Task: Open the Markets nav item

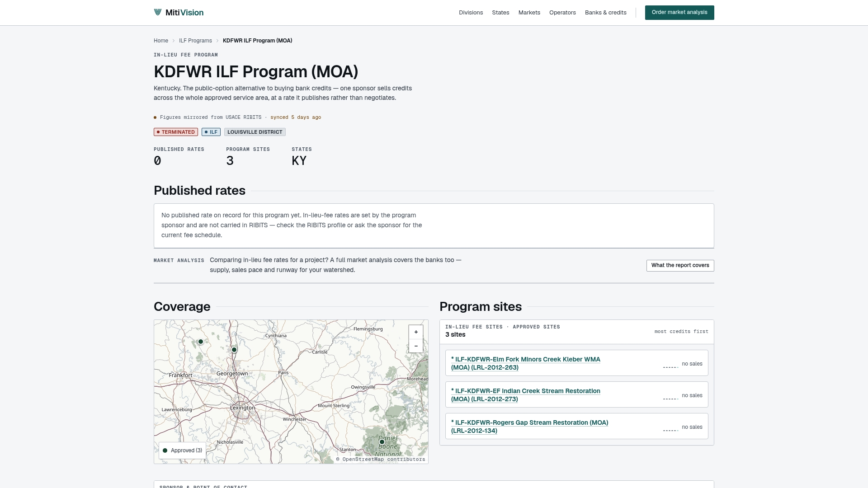Action: [x=529, y=13]
